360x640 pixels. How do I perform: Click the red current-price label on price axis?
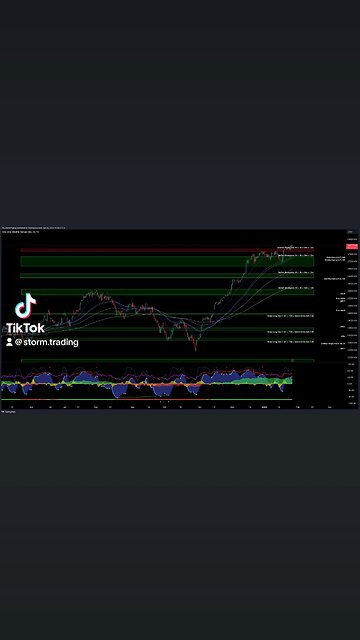[351, 247]
